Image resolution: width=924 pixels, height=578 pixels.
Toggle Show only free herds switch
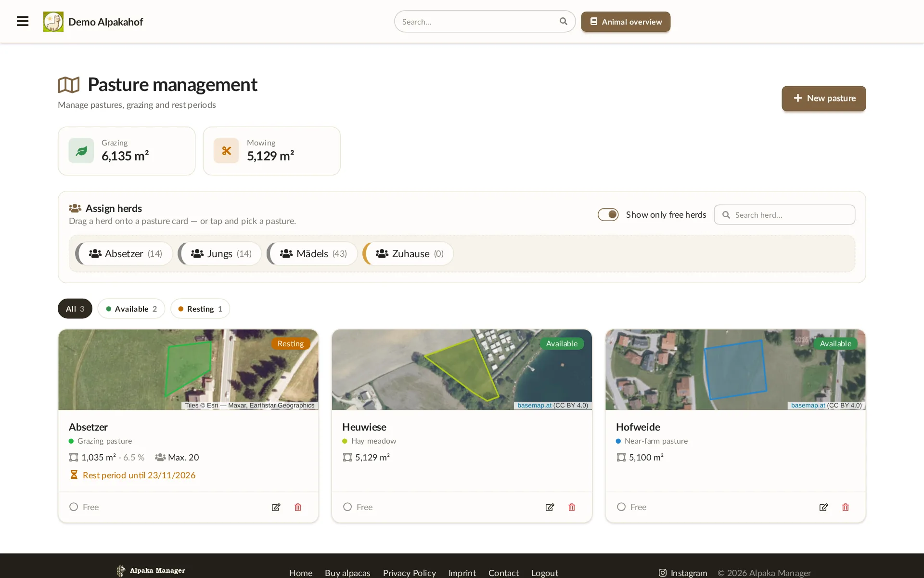coord(608,214)
